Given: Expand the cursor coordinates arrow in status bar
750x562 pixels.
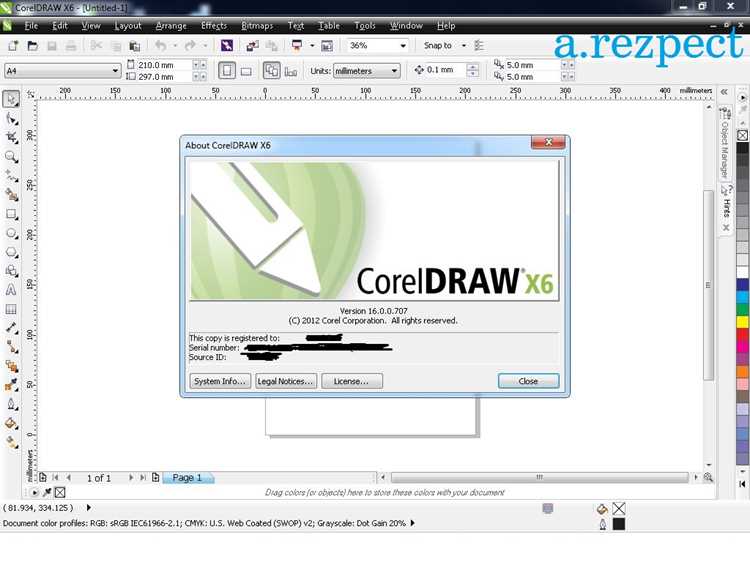Looking at the screenshot, I should 88,507.
